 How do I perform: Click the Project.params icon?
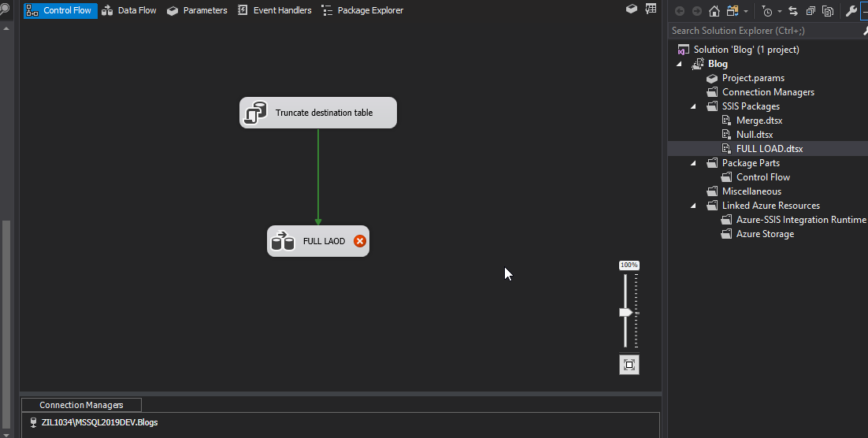(712, 78)
